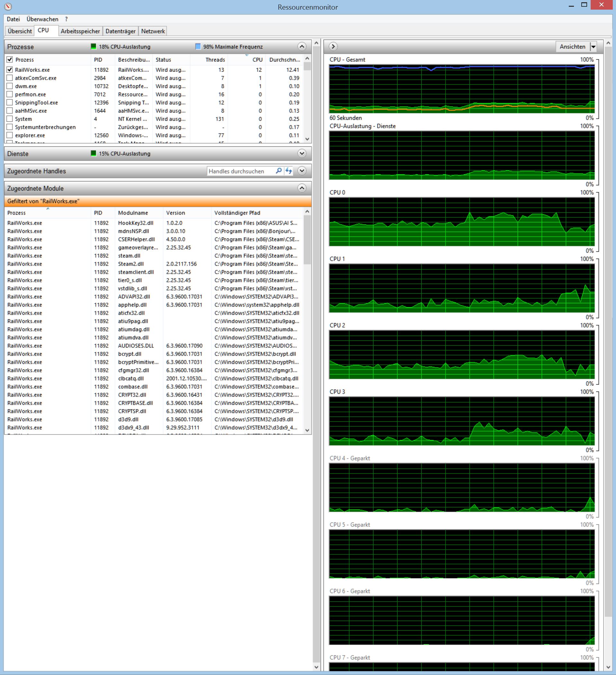Click the CPU 3 usage graph
The image size is (616, 675).
coord(462,421)
